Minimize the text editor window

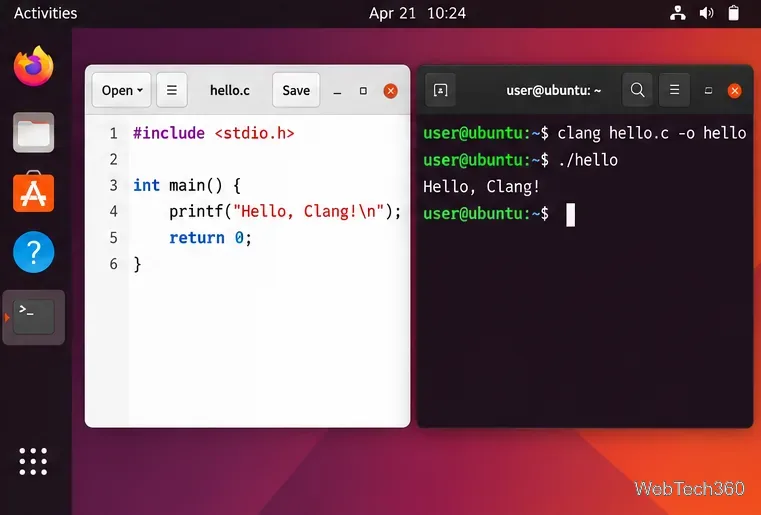pos(337,91)
